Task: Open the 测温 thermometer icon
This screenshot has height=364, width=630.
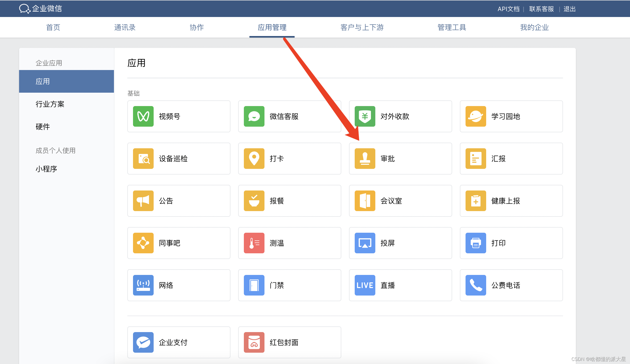Action: pyautogui.click(x=254, y=243)
